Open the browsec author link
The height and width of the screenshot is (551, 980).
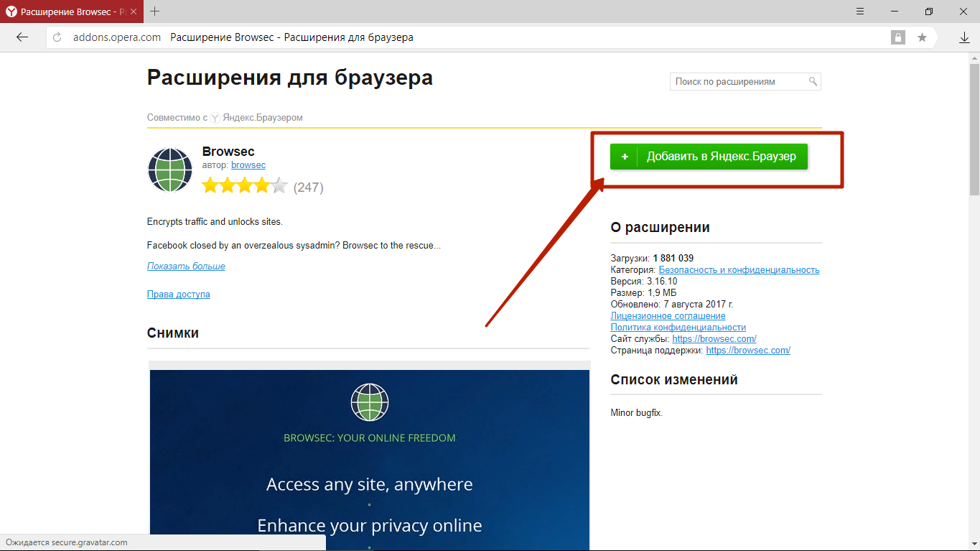[x=248, y=165]
